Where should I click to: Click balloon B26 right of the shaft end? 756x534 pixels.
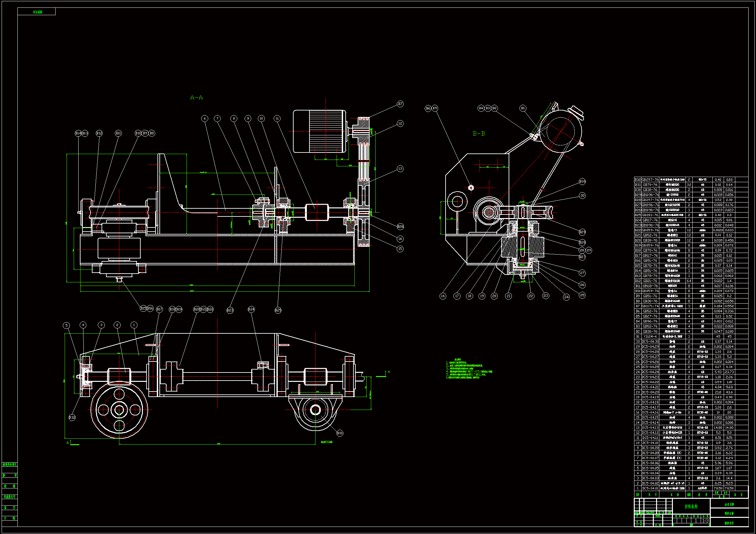(x=400, y=227)
